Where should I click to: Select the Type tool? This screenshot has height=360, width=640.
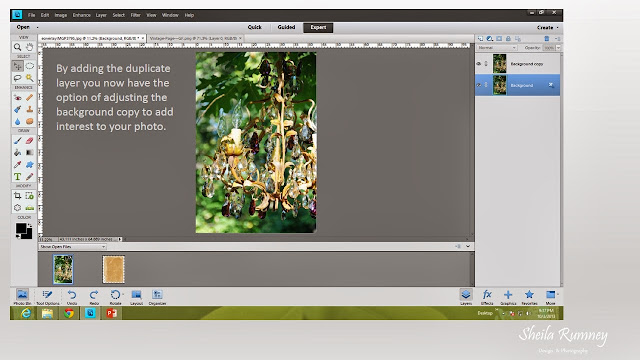[x=18, y=176]
